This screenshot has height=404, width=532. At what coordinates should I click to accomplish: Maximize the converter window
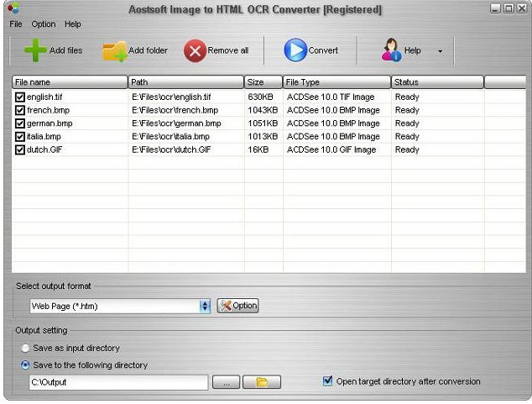point(509,8)
